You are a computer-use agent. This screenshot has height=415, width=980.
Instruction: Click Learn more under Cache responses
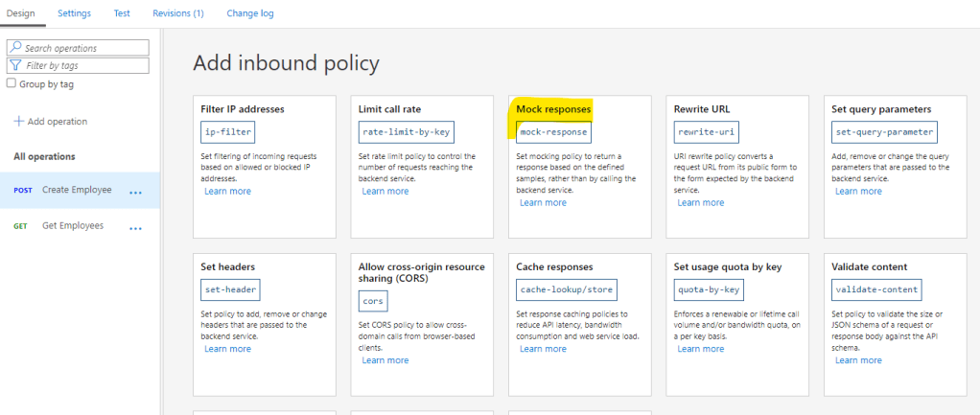click(543, 349)
